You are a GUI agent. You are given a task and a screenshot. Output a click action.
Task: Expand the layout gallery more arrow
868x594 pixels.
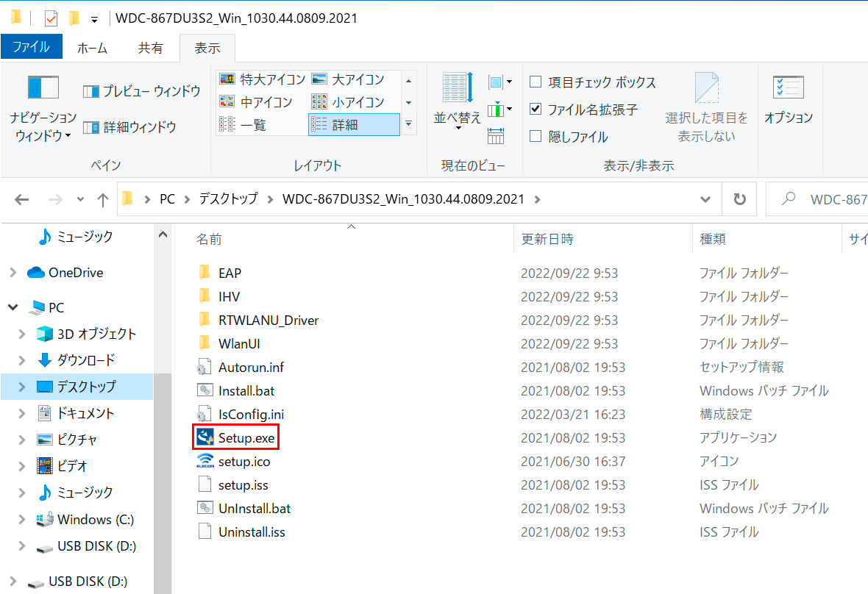pyautogui.click(x=408, y=124)
